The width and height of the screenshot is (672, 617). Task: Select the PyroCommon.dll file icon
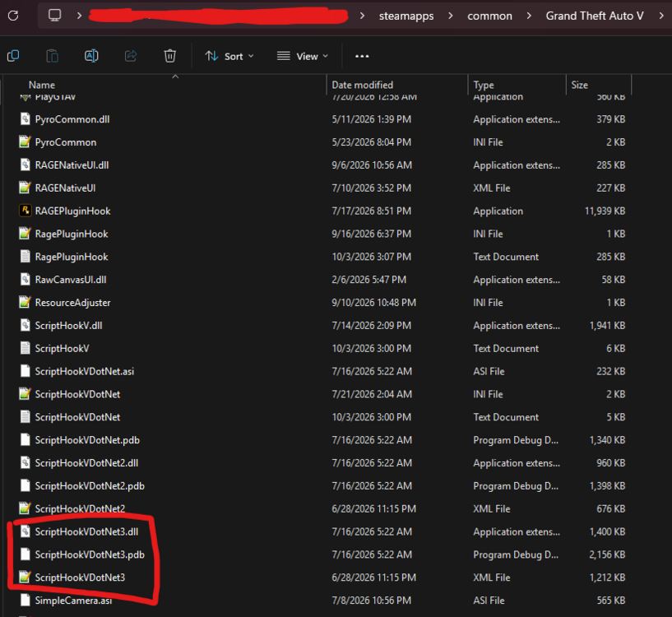coord(25,118)
